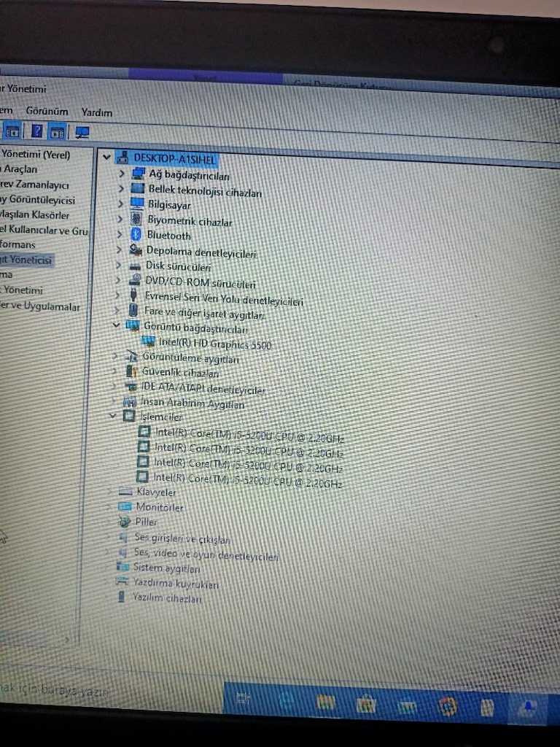Select Hizmetler ve Uygulamalar node
The image size is (560, 747).
click(x=40, y=306)
